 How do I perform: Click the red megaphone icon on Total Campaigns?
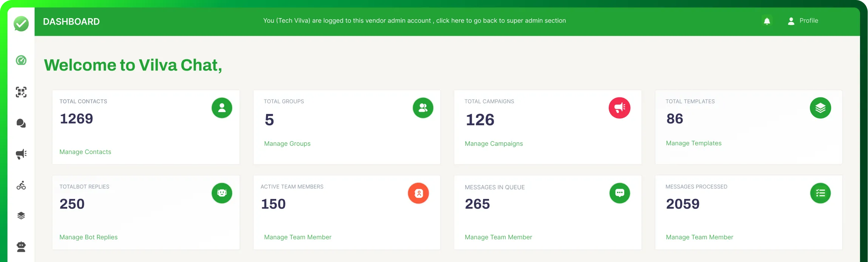619,108
